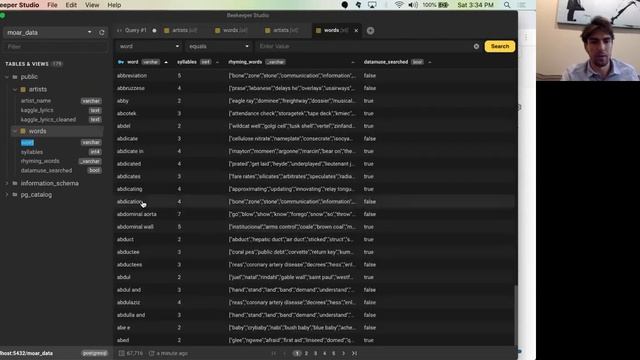Open the volume control in the menu bar
The image size is (640, 360).
coord(413,5)
